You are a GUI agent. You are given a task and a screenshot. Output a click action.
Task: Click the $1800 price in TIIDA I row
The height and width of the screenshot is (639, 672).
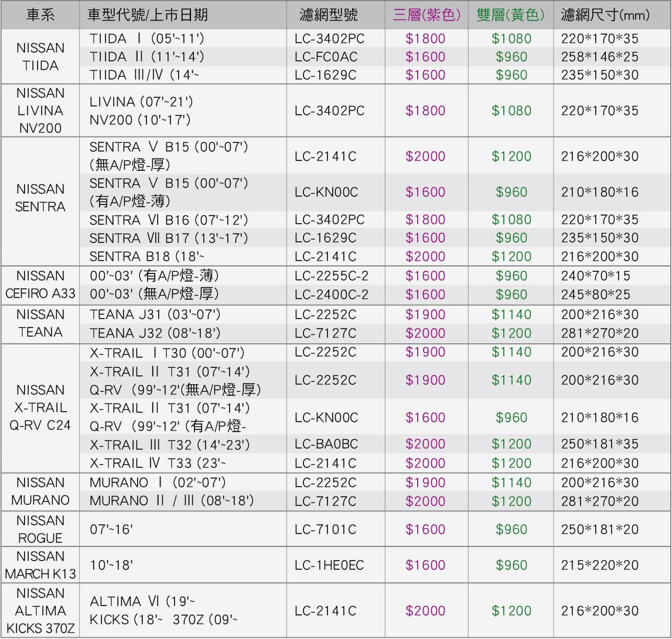pyautogui.click(x=425, y=39)
